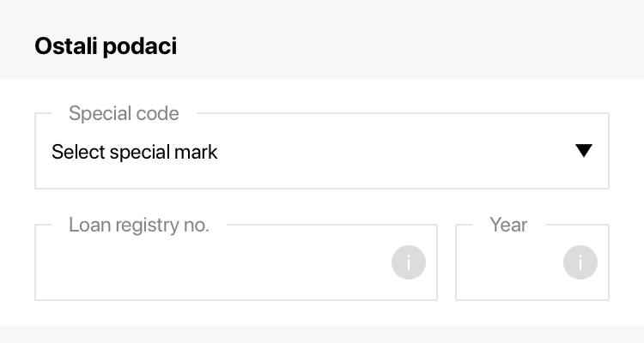Click the Special code field label
Viewport: 644px width, 343px height.
tap(124, 113)
